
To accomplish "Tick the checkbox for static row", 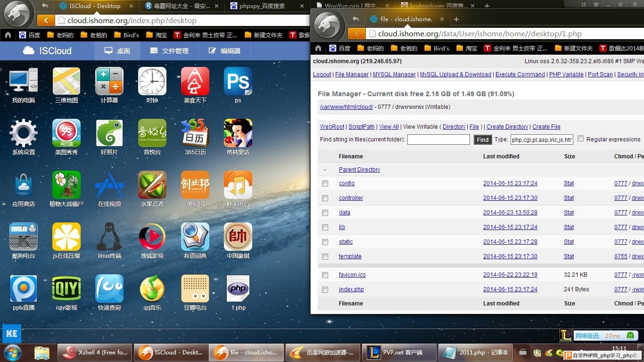I will click(x=325, y=242).
